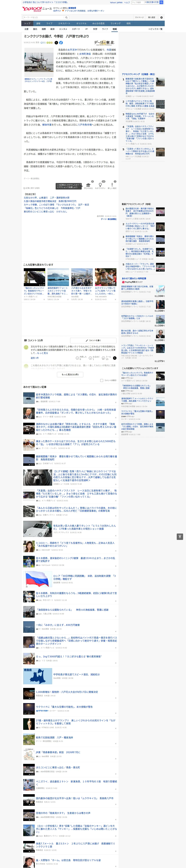Screen dimensions: 186x868
Task: Select the 有料 tab
Action: tap(128, 23)
